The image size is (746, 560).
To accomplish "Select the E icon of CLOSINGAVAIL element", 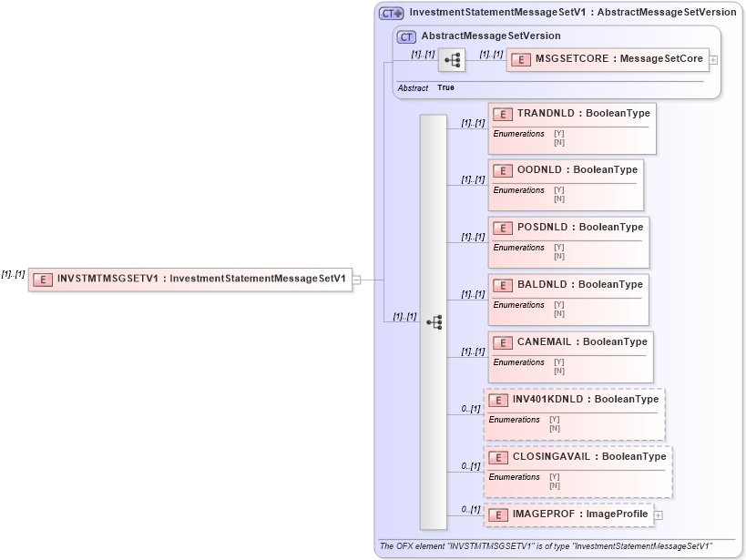I will point(498,457).
